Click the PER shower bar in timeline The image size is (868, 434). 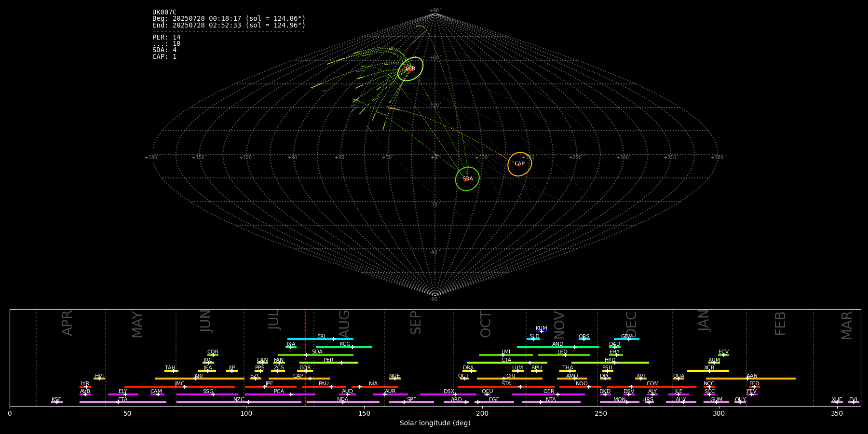click(x=329, y=363)
